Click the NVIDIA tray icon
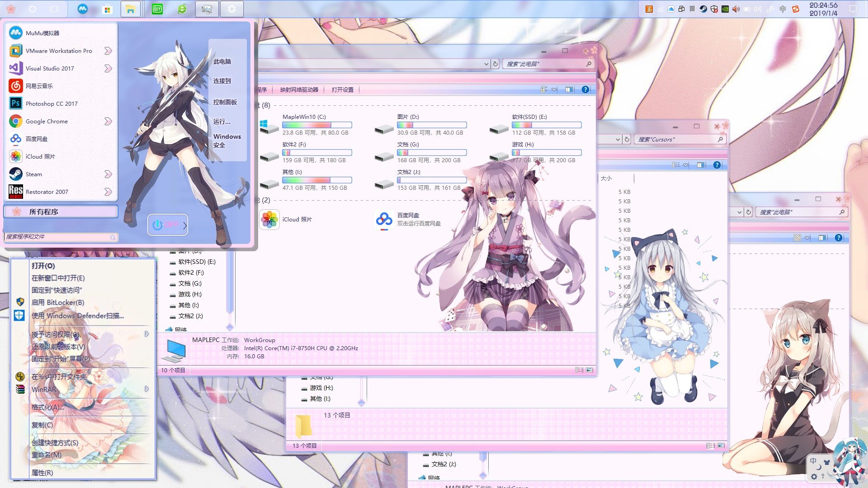This screenshot has height=488, width=868. (x=725, y=9)
